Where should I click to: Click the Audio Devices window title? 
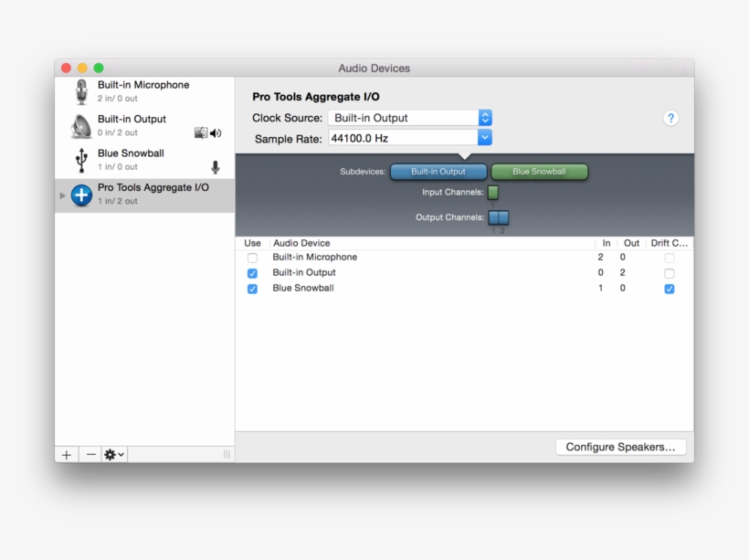[374, 69]
